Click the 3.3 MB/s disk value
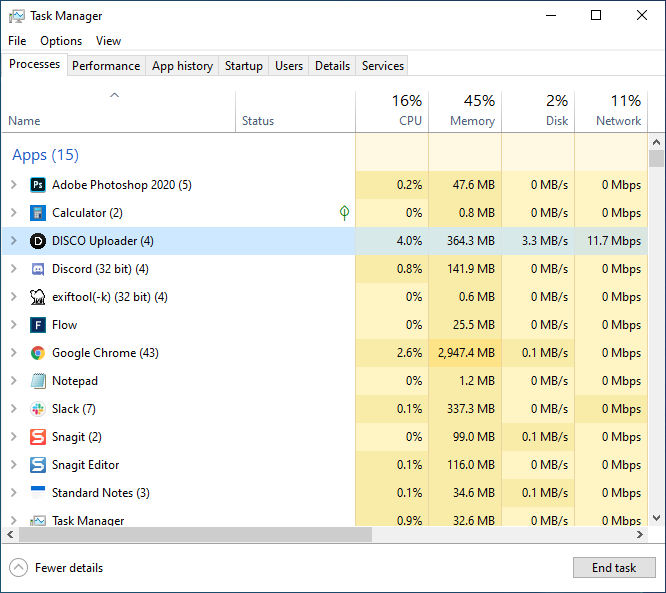This screenshot has height=593, width=666. 545,241
